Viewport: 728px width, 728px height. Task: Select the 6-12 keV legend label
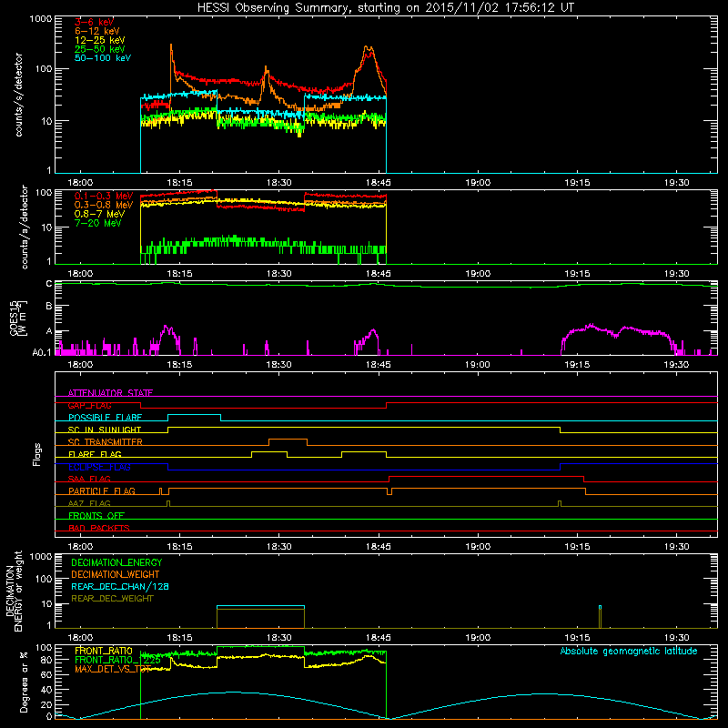click(x=96, y=31)
